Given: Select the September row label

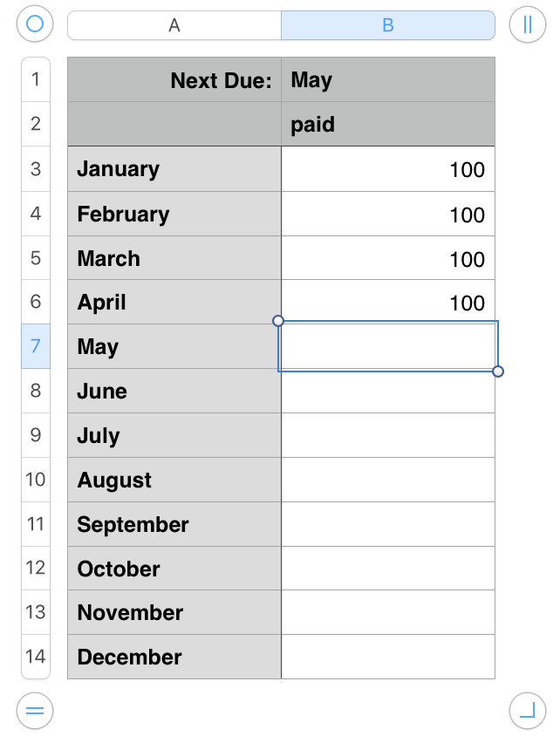Looking at the screenshot, I should [174, 524].
